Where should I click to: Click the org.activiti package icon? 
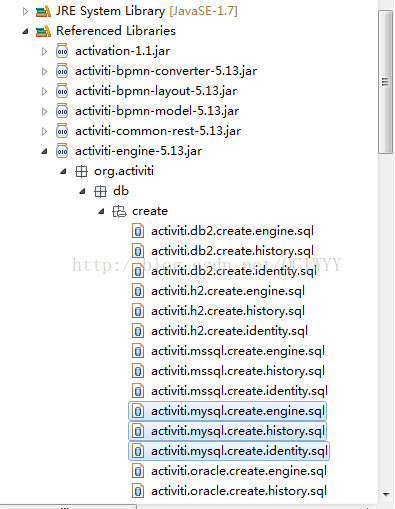81,172
